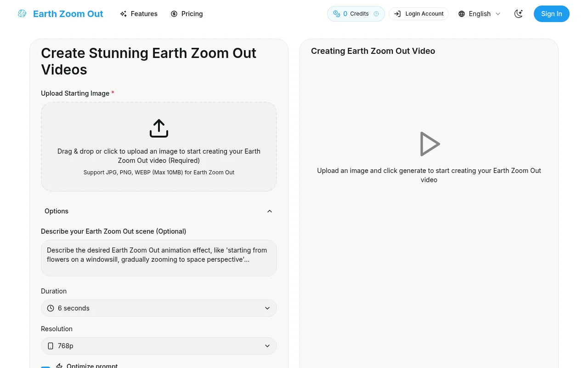Click the scene description text field
588x368 pixels.
point(159,258)
